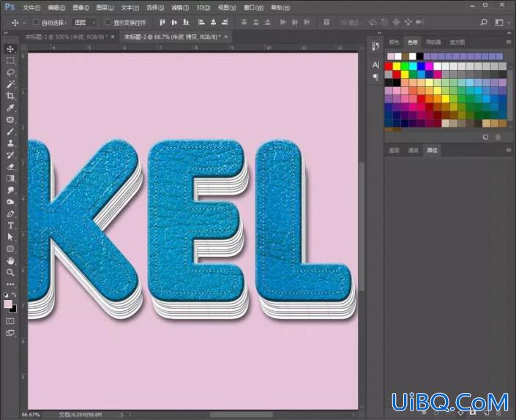The height and width of the screenshot is (420, 516).
Task: Open the 选择(S) menu
Action: 155,7
